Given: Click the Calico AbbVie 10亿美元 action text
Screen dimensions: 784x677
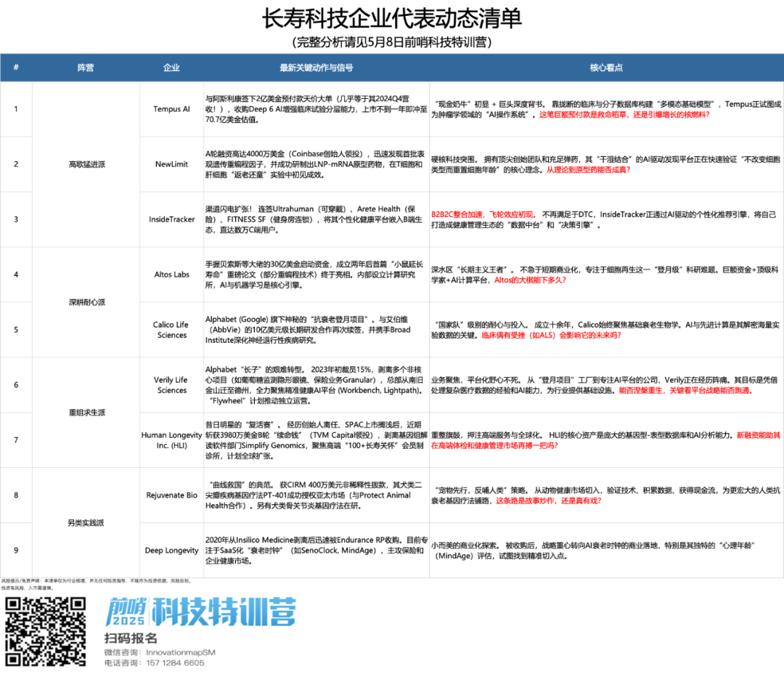Looking at the screenshot, I should pos(308,330).
